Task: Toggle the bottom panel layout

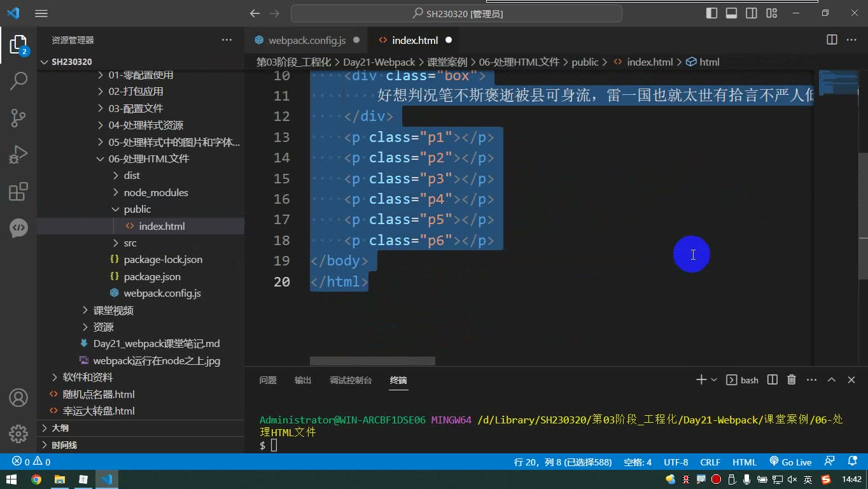Action: point(732,13)
